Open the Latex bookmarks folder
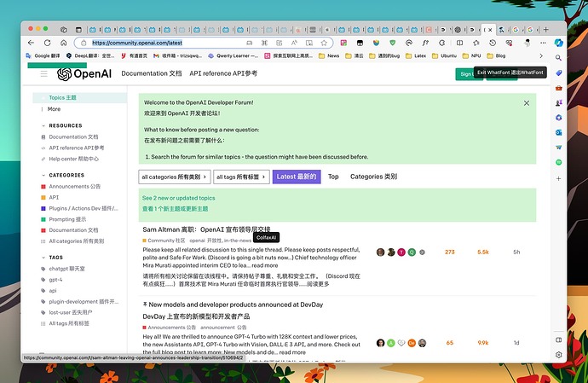588x383 pixels. tap(416, 55)
